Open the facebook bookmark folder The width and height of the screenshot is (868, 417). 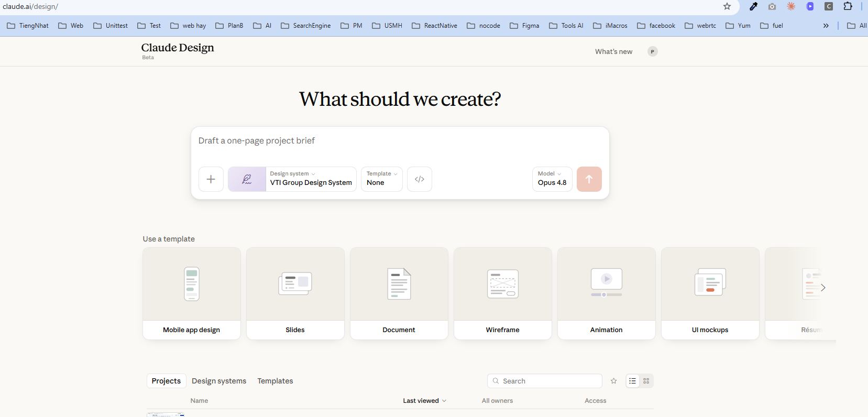656,26
